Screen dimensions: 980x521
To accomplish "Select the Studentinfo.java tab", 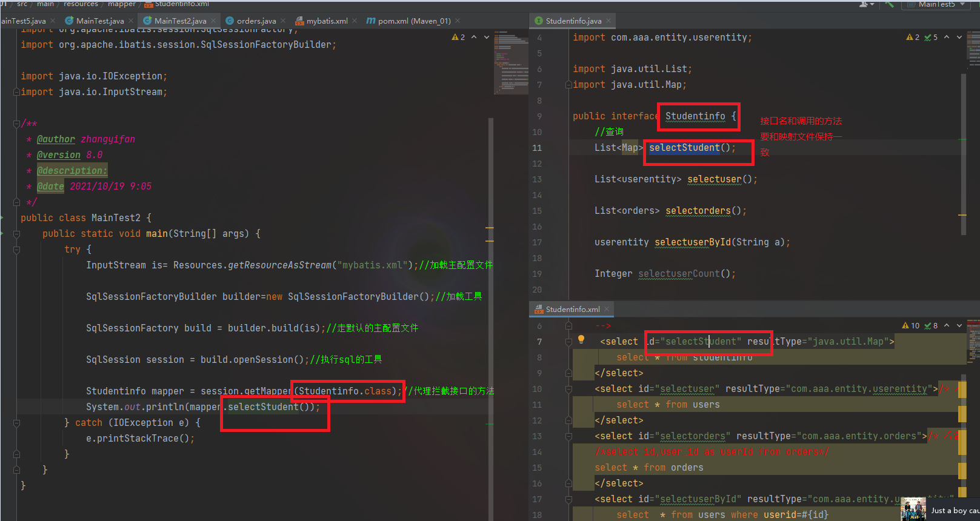I will (x=573, y=21).
